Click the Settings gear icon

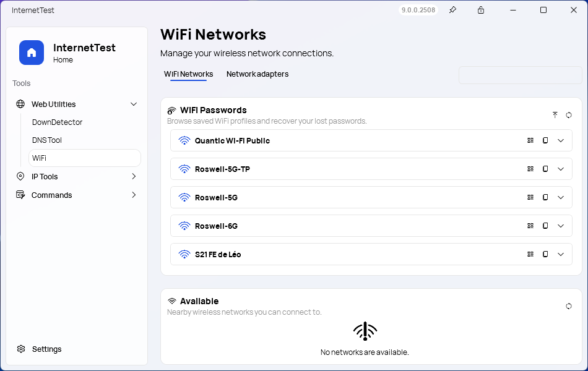(21, 349)
